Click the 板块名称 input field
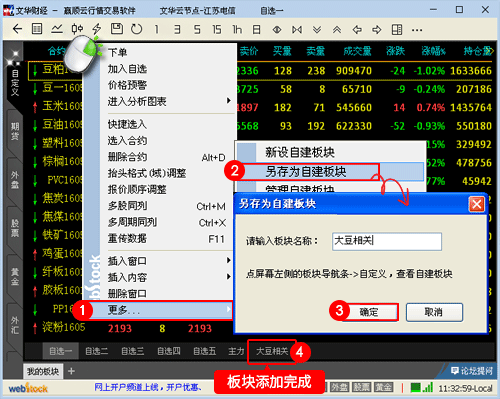Image resolution: width=500 pixels, height=399 pixels. [387, 241]
